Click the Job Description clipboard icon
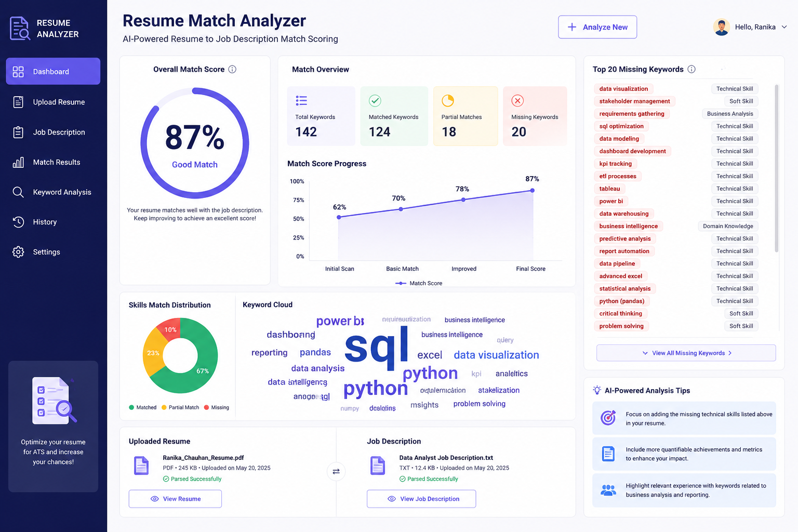Image resolution: width=798 pixels, height=532 pixels. click(x=18, y=132)
